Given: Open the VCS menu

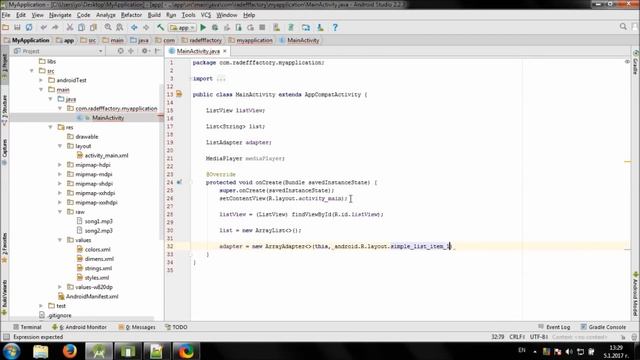Looking at the screenshot, I should click(206, 15).
